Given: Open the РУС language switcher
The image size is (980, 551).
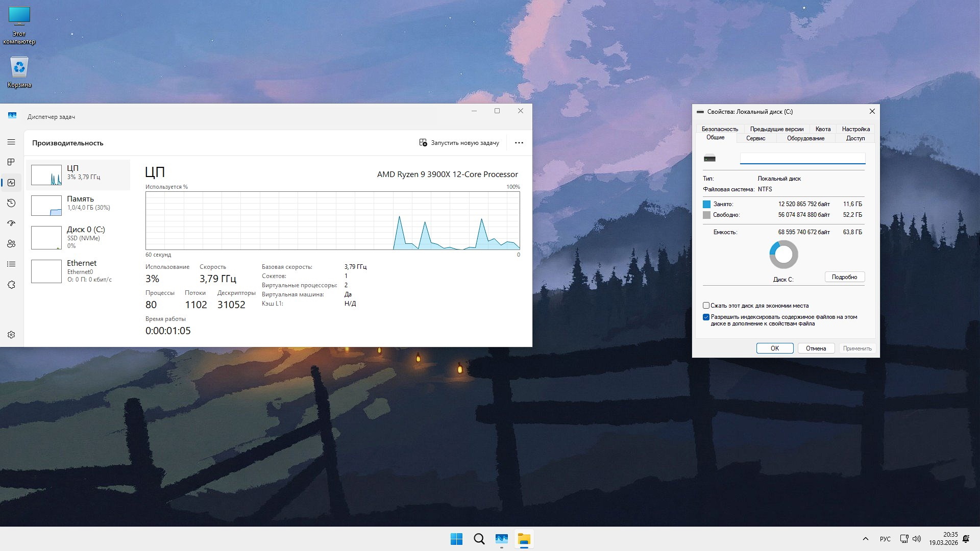Looking at the screenshot, I should click(x=885, y=538).
